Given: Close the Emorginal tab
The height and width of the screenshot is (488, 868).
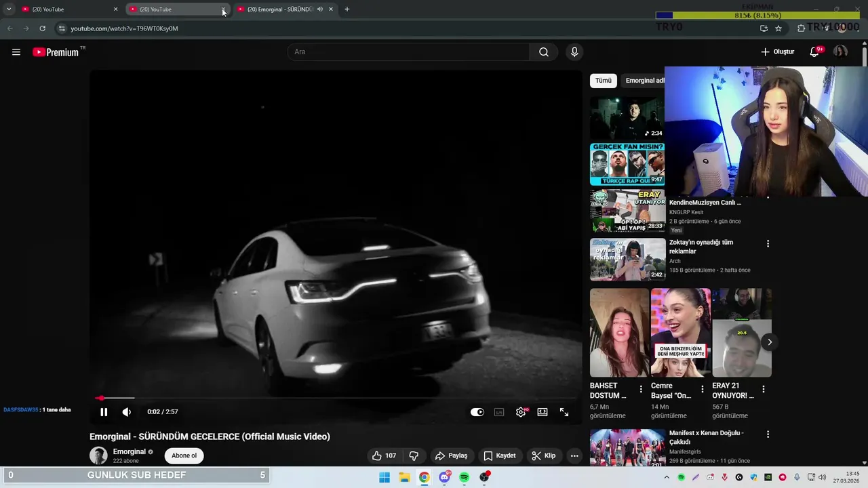Looking at the screenshot, I should pyautogui.click(x=331, y=9).
